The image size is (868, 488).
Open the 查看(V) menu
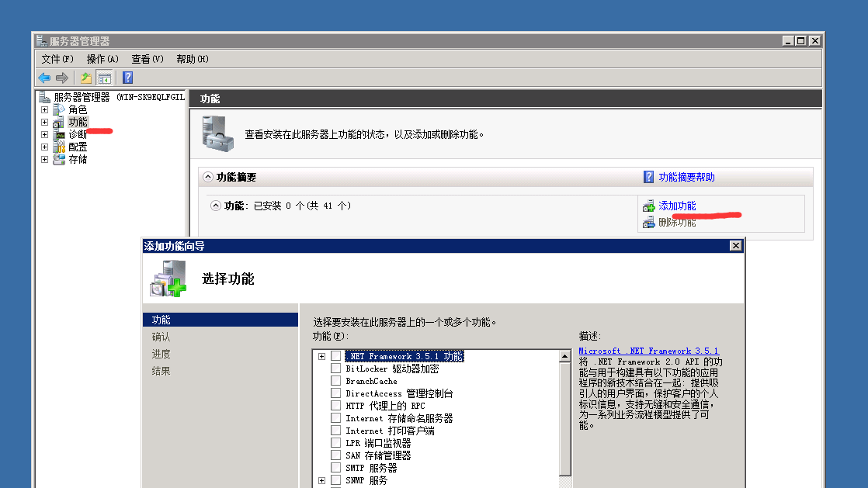pos(147,59)
